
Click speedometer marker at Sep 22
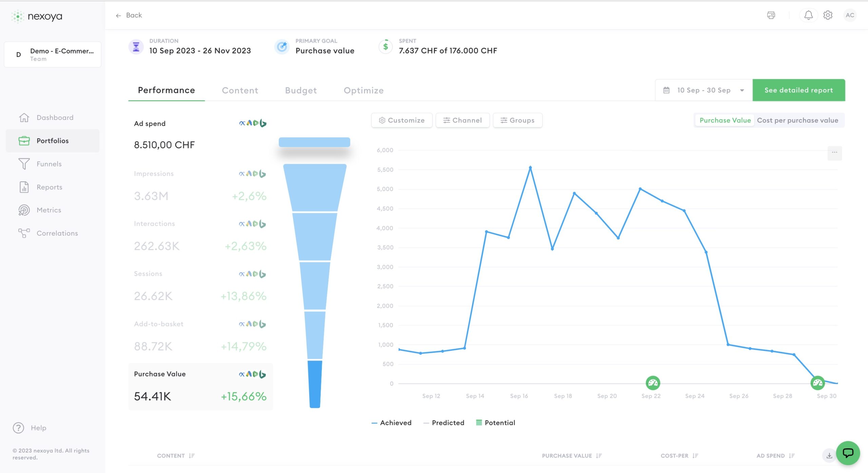tap(653, 383)
